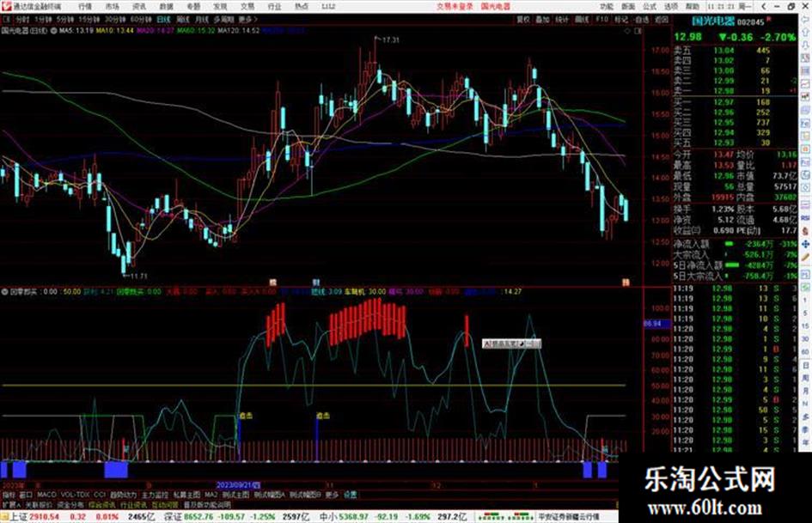
Task: Select the 指标 tab at bottom
Action: coord(9,495)
